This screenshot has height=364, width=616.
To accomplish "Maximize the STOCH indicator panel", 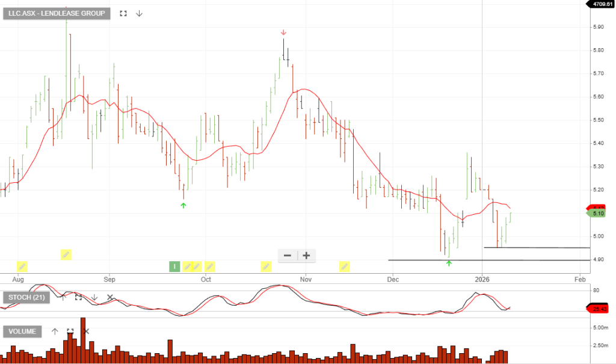I will coord(78,297).
